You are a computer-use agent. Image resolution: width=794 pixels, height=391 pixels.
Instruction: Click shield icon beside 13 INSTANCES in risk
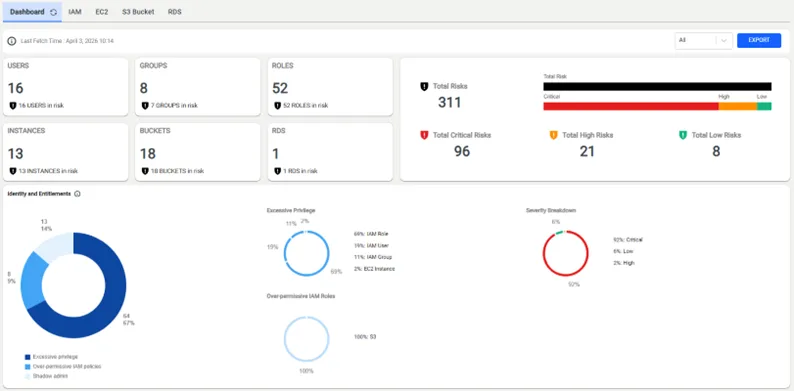point(13,171)
